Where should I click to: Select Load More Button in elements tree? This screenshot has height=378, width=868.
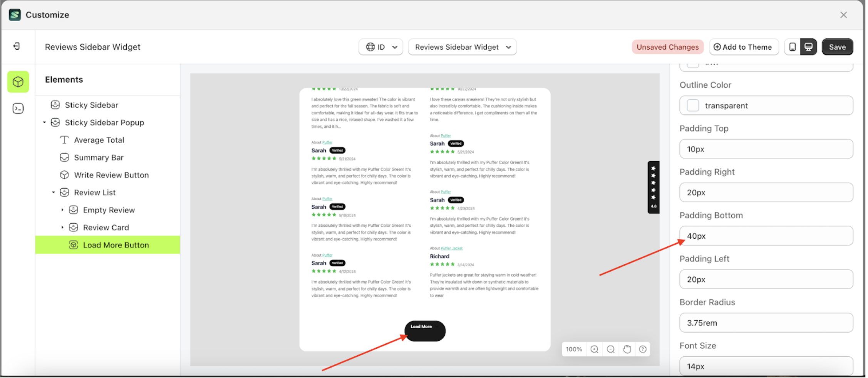116,245
